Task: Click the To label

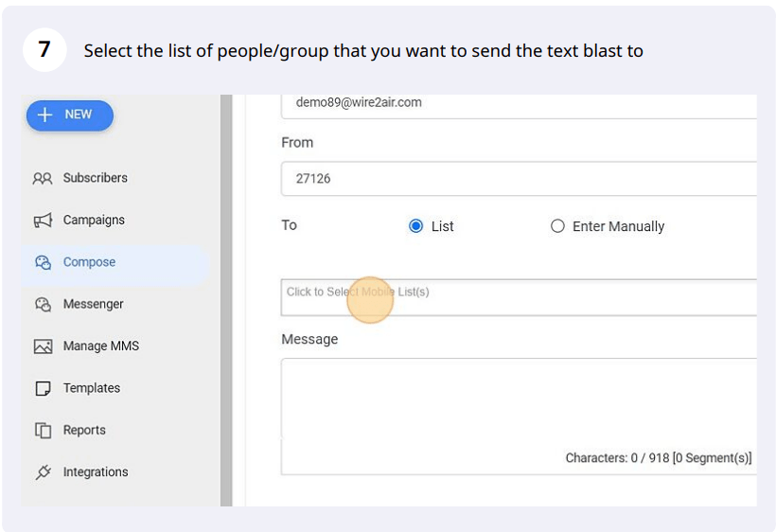Action: [x=289, y=225]
